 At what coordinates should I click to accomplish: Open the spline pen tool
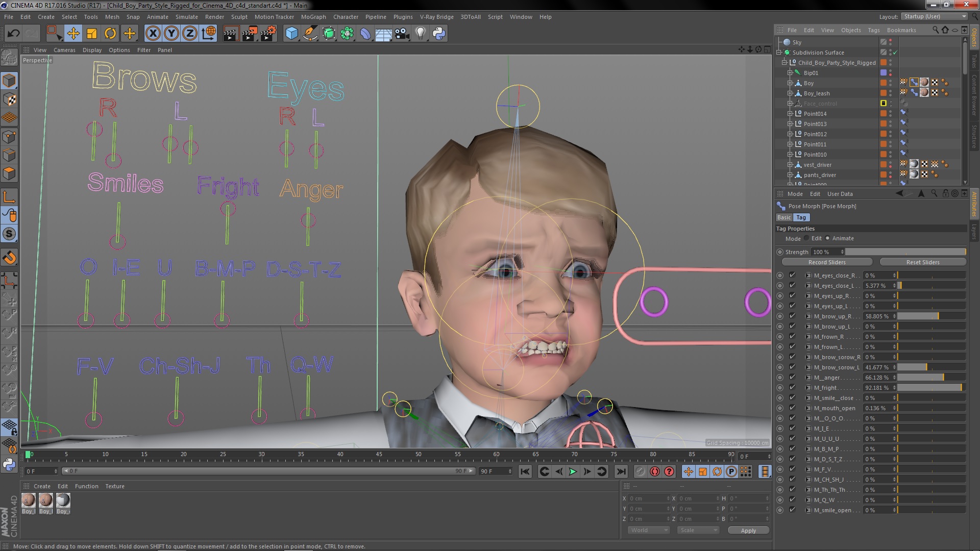310,34
